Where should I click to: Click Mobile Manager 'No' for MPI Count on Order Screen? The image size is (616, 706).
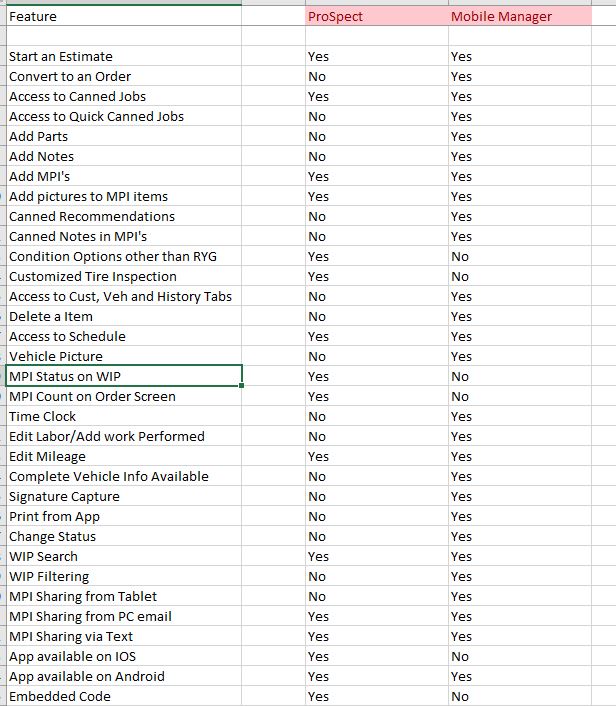click(x=520, y=396)
